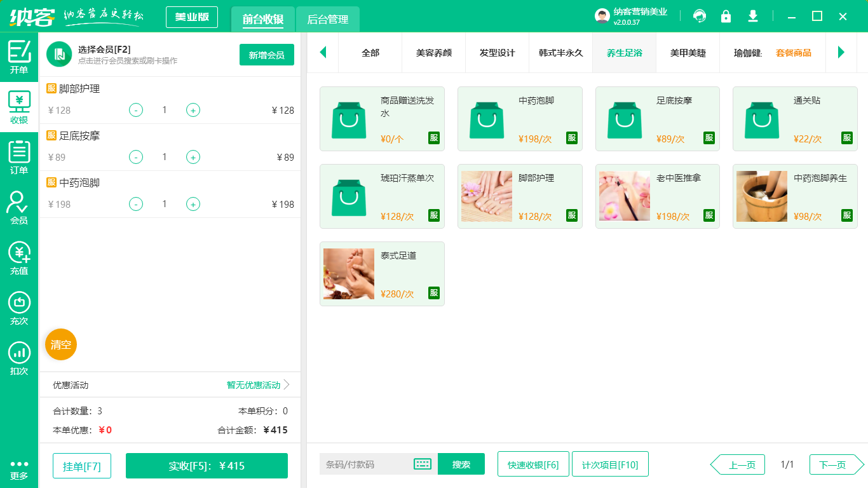Select the 发型设计 category tab
The width and height of the screenshot is (868, 488).
click(x=498, y=53)
